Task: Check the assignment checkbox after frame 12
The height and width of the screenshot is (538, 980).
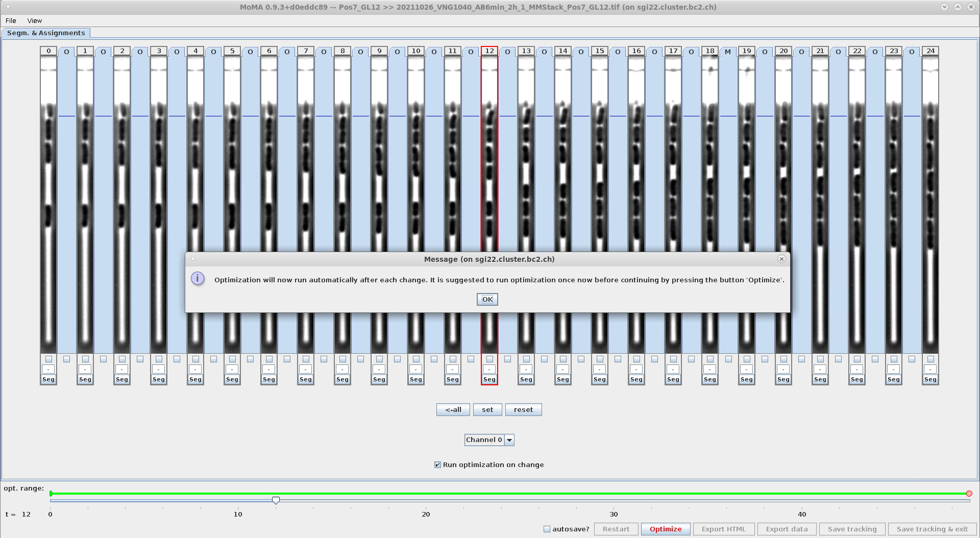Action: point(507,359)
